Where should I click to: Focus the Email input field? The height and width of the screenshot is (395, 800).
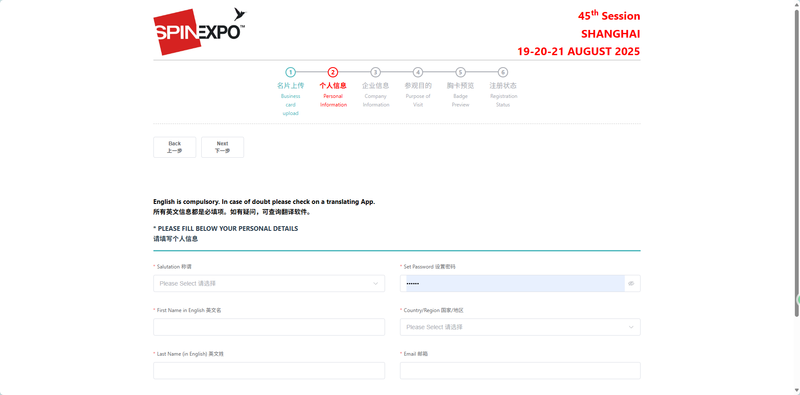pos(520,371)
